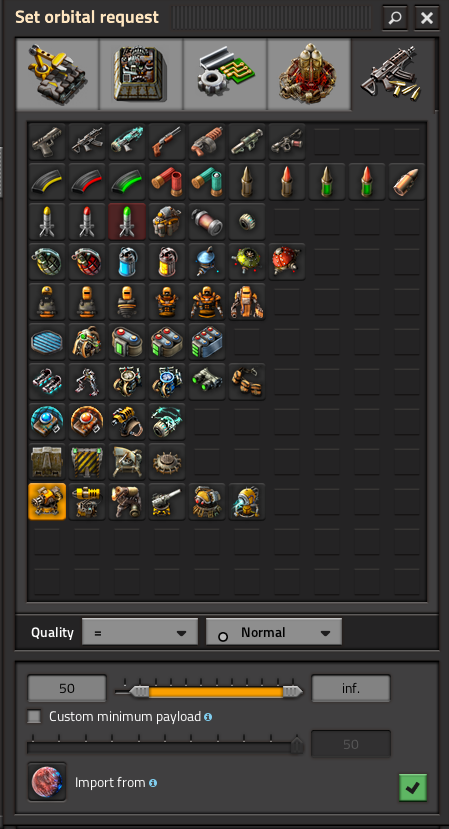Open the quality comparator dropdown

pos(140,632)
